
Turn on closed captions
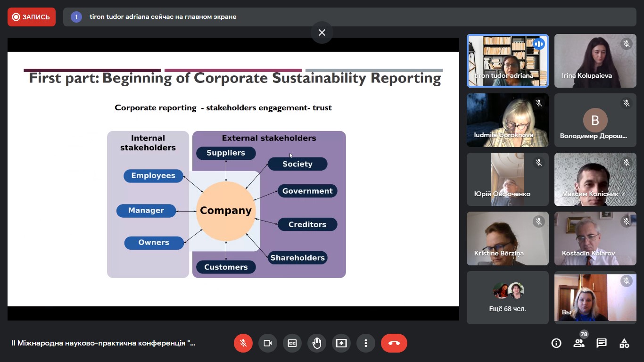pos(292,343)
